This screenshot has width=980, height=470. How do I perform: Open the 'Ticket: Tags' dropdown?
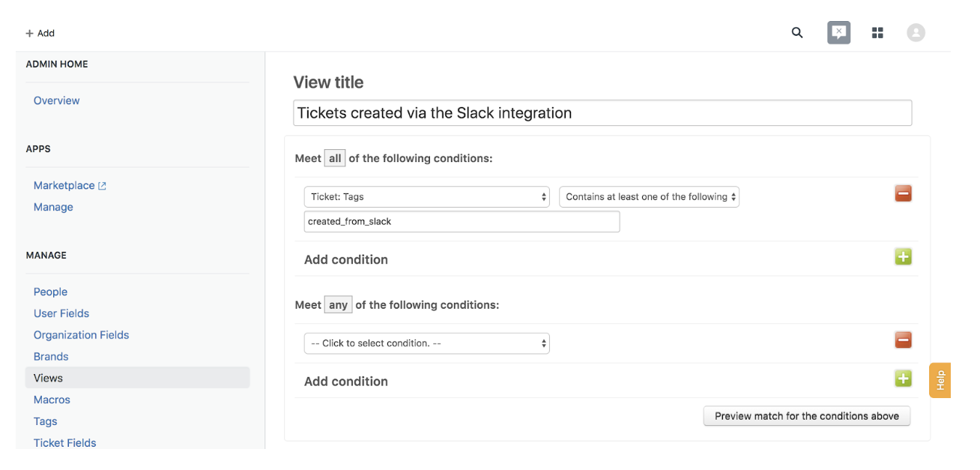[426, 197]
